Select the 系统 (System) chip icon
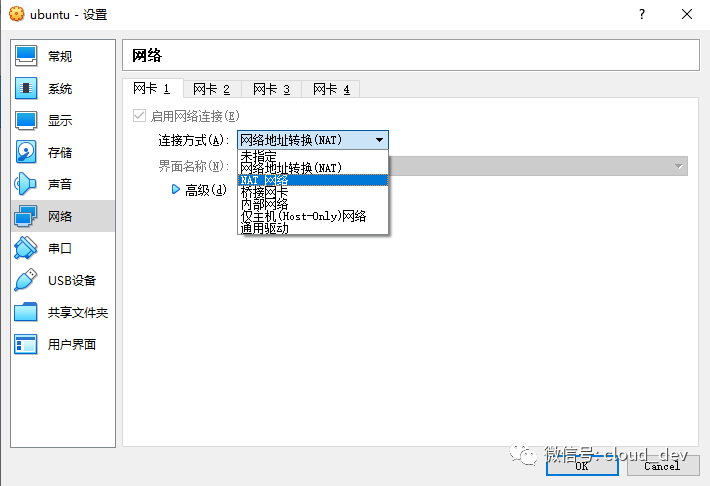The image size is (710, 486). click(27, 89)
